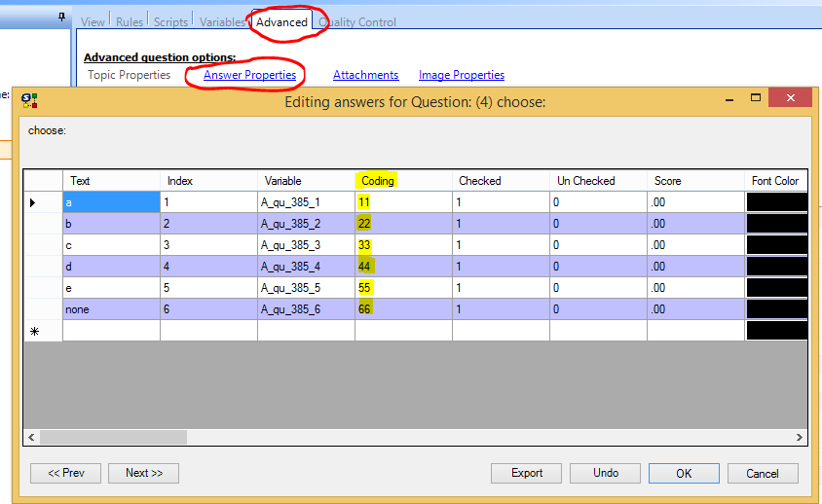Click the Un Checked column header
This screenshot has width=822, height=504.
pos(598,181)
